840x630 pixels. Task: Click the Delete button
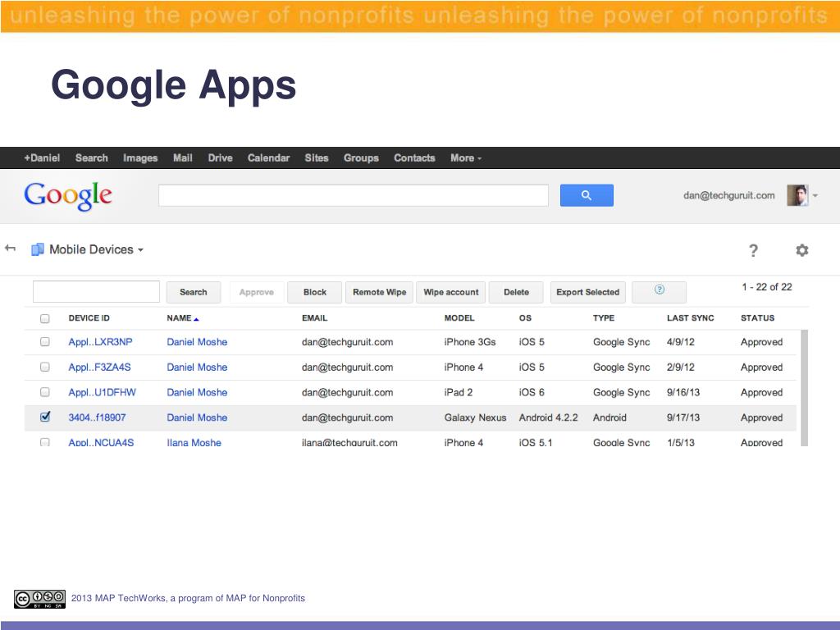517,292
